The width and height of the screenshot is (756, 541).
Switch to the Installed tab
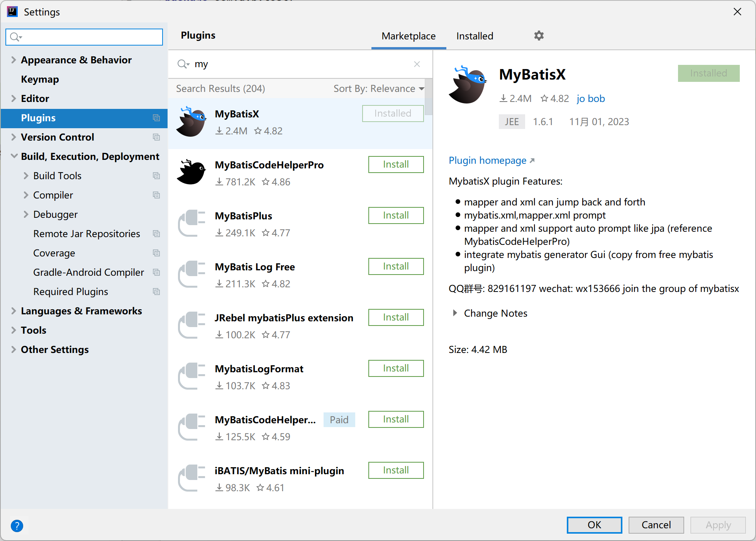click(x=475, y=36)
